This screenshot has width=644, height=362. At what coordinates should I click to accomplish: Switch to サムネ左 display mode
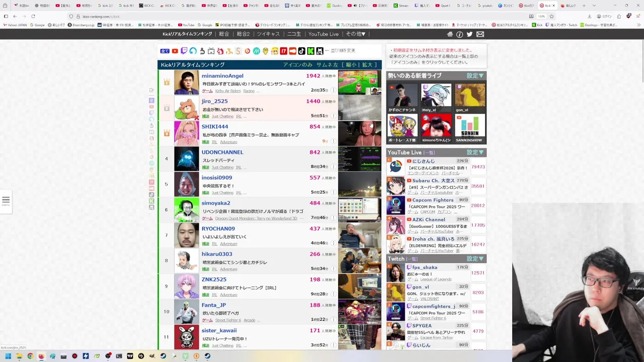pyautogui.click(x=327, y=65)
